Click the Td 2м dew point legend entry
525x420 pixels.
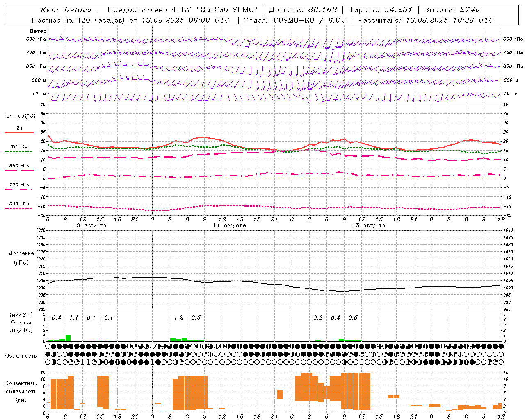click(x=19, y=147)
